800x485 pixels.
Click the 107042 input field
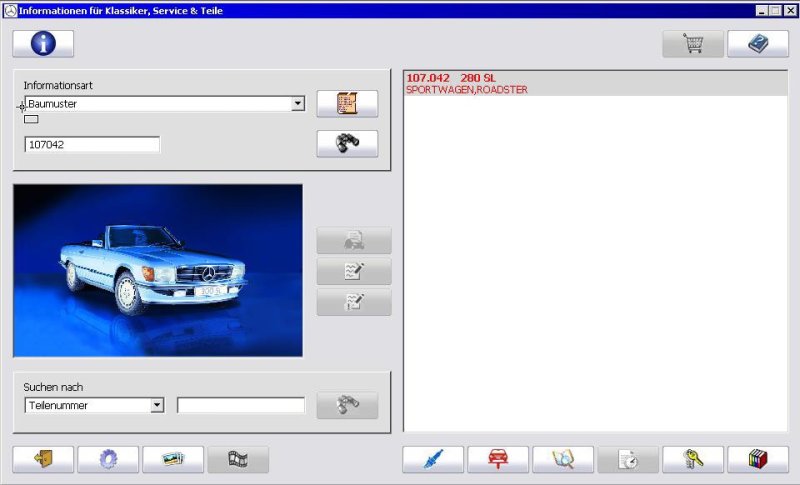click(92, 144)
